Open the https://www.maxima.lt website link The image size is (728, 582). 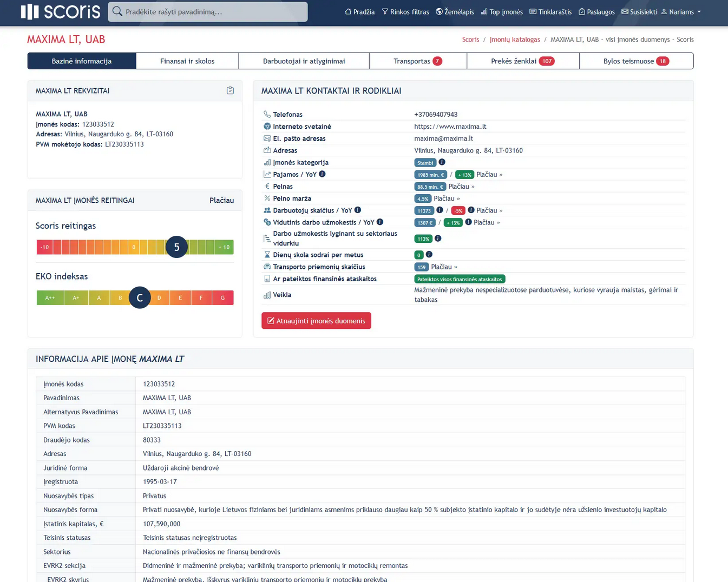[x=450, y=127]
